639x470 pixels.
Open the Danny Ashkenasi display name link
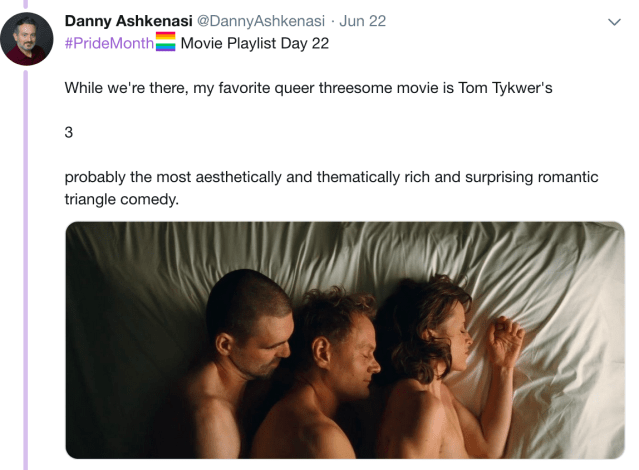[x=126, y=21]
